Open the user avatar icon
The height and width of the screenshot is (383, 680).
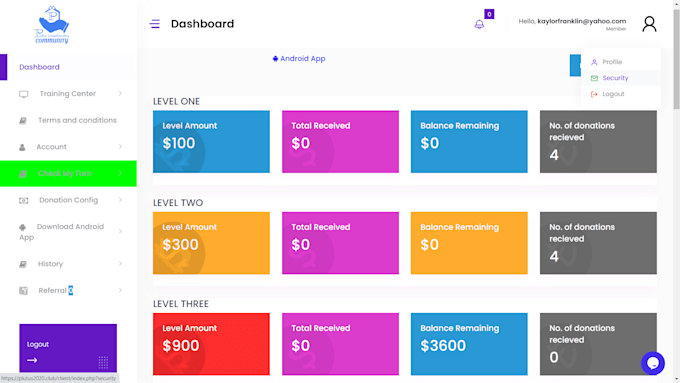click(x=649, y=24)
